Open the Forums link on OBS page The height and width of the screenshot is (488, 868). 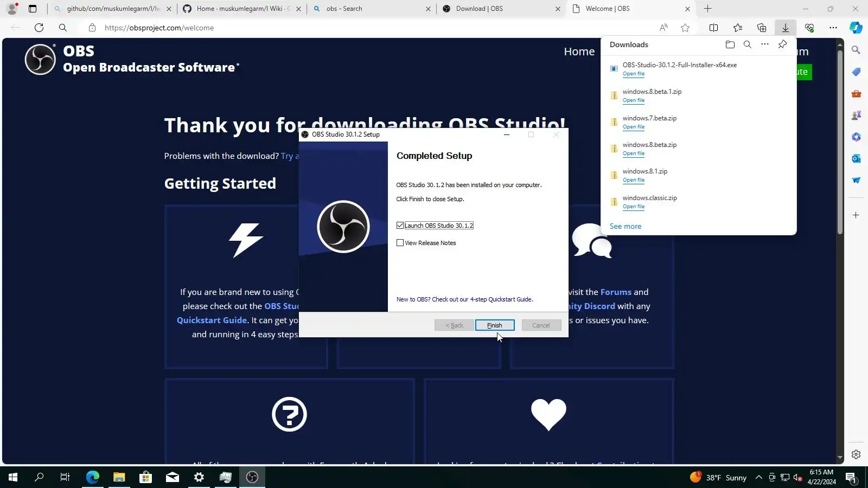pos(616,292)
